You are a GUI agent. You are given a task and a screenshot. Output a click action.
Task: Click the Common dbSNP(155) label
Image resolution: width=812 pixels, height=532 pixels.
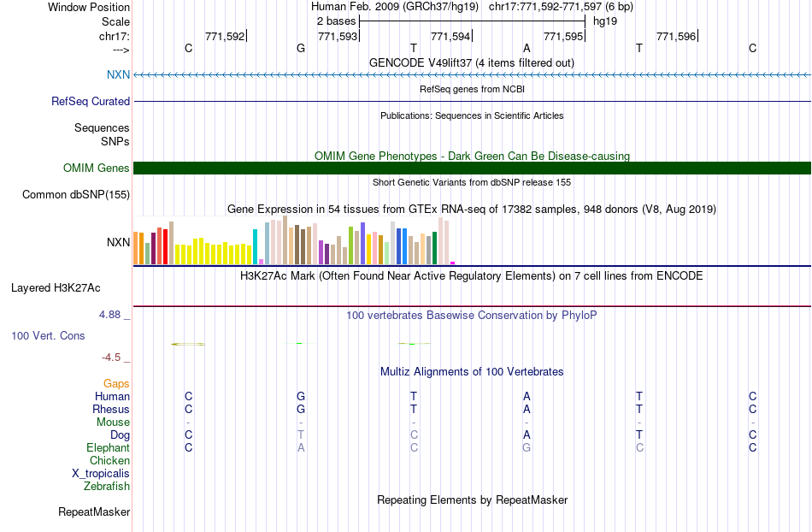(x=75, y=194)
